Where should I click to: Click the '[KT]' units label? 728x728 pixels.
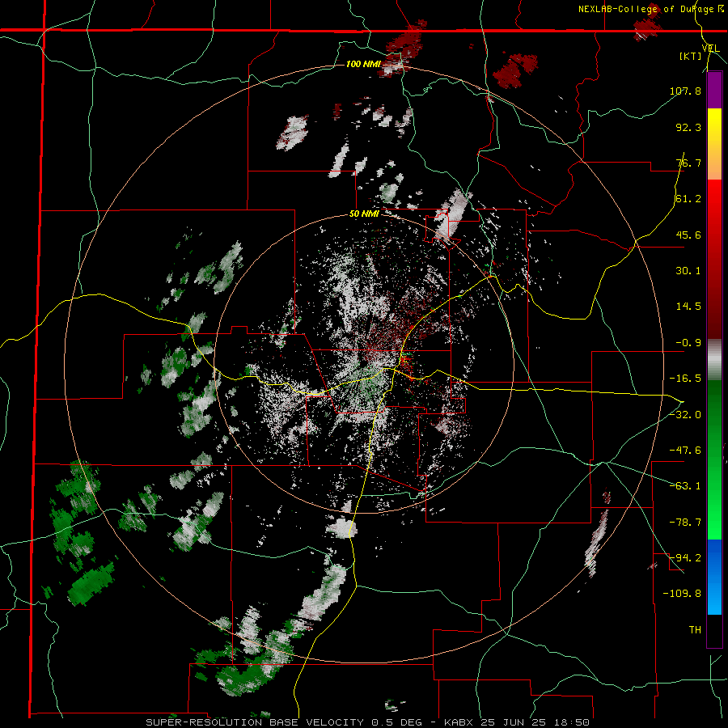(x=691, y=56)
